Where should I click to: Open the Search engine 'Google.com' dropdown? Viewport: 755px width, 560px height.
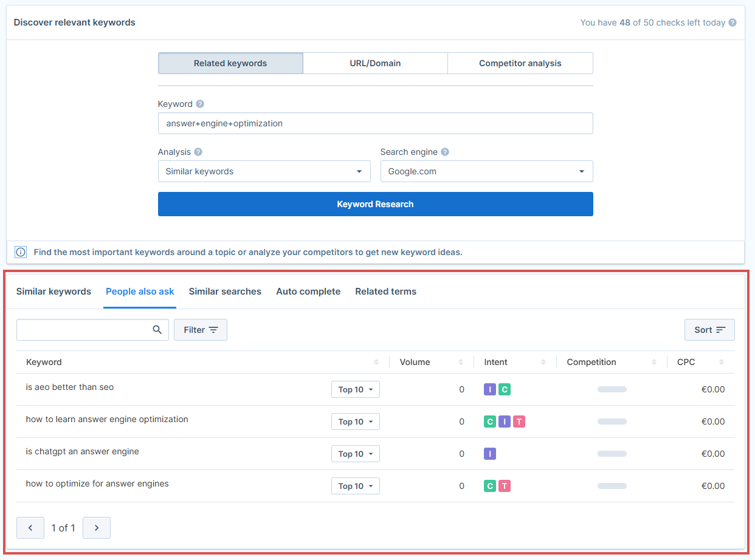click(487, 171)
